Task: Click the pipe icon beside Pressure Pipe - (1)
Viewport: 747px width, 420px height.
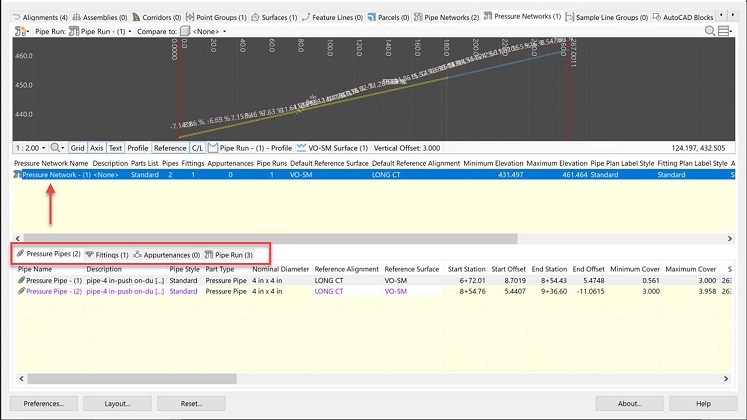Action: (x=21, y=281)
